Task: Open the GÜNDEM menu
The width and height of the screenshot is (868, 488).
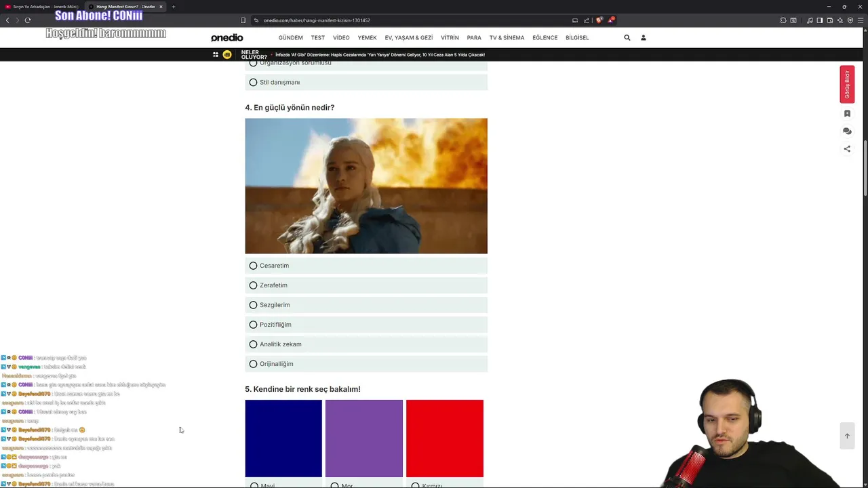Action: (290, 38)
